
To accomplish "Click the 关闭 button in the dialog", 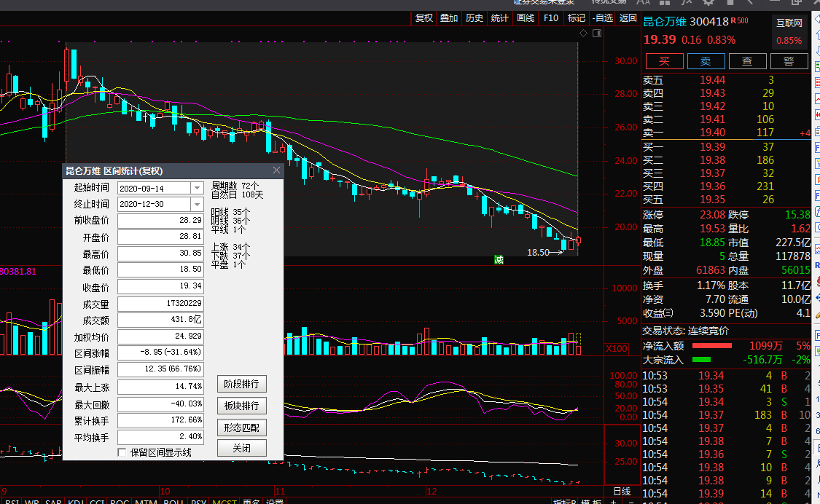I will point(241,448).
